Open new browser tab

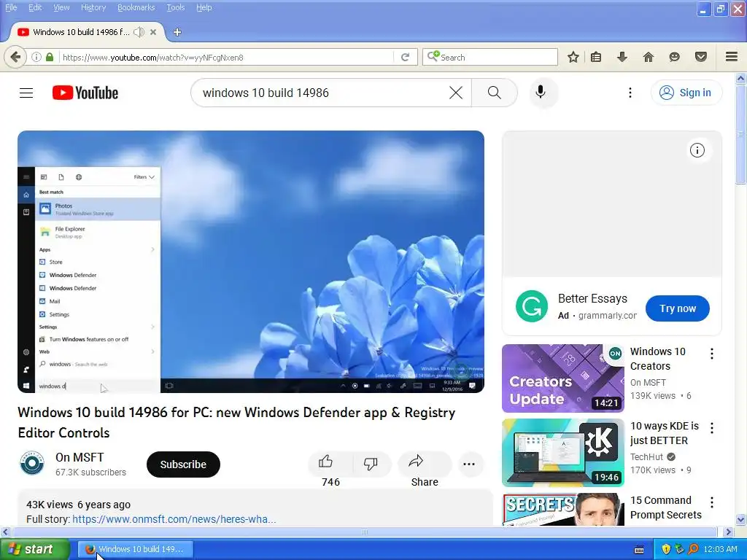point(177,32)
